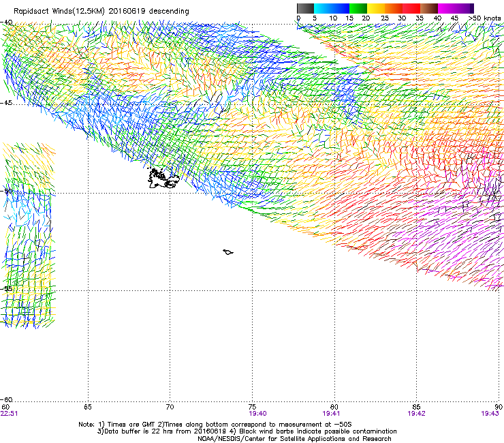Click the red 30-35 knots legend segment
The width and height of the screenshot is (504, 443).
[411, 8]
